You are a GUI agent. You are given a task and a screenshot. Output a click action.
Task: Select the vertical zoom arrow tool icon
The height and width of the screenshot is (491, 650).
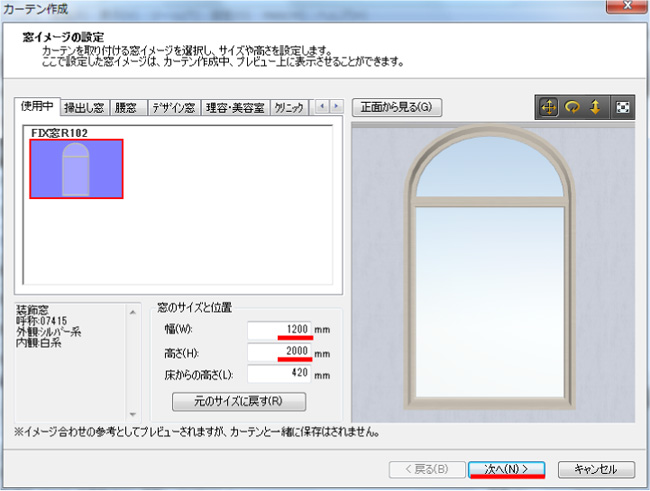[596, 107]
